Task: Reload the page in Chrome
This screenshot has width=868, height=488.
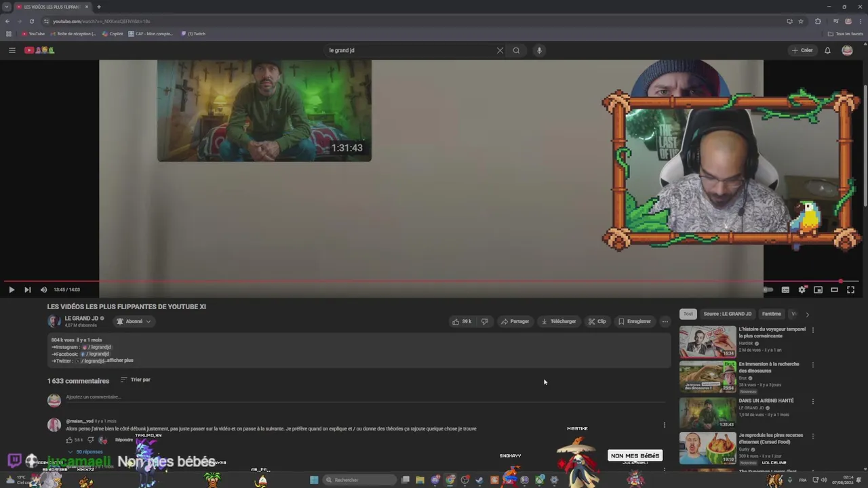Action: point(31,21)
